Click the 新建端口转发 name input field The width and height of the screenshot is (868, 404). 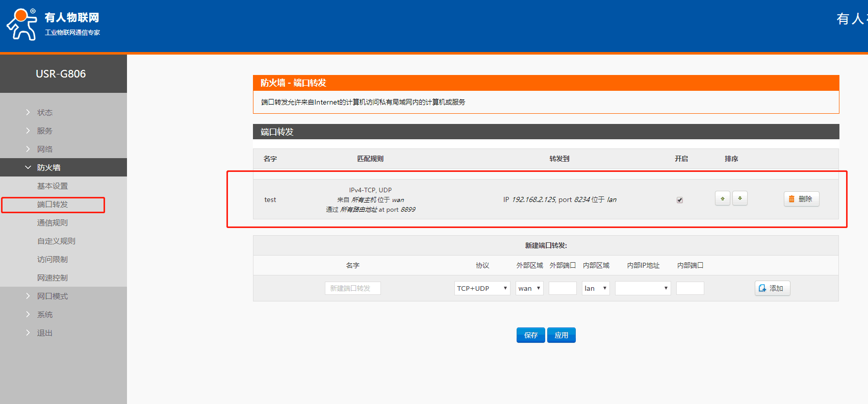352,288
